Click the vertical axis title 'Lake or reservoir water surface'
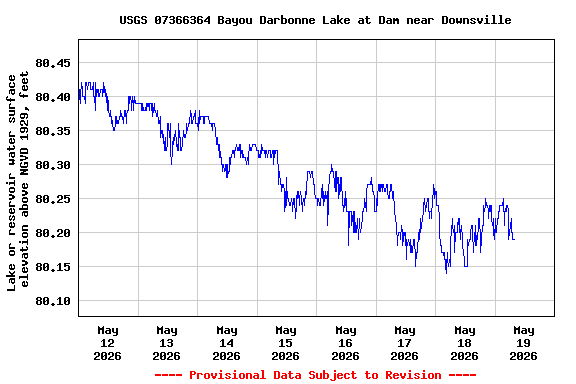Screen dimensions: 576x384 coord(12,183)
